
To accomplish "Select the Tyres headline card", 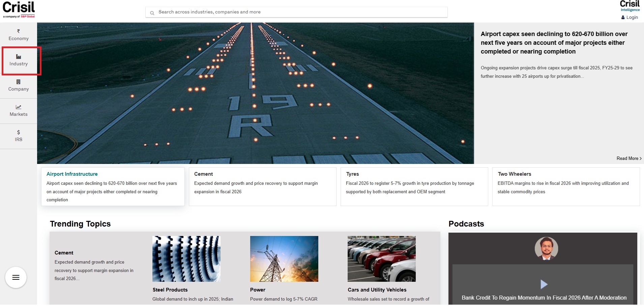I will pyautogui.click(x=414, y=186).
